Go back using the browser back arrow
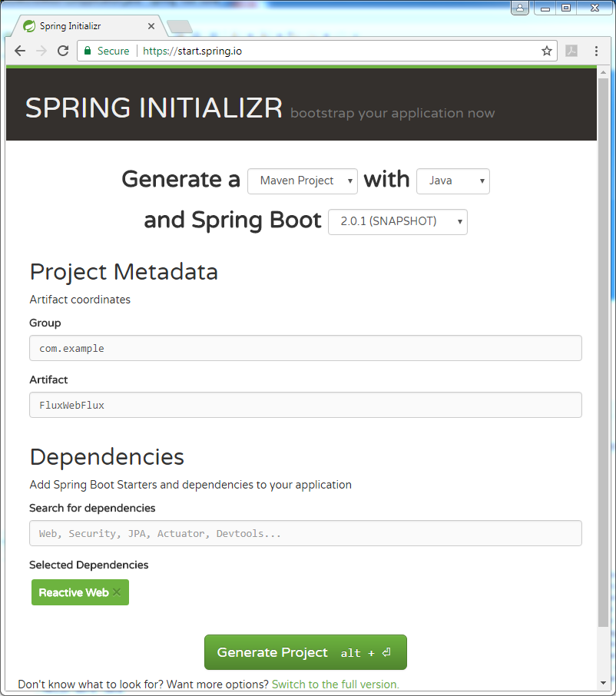 click(20, 51)
